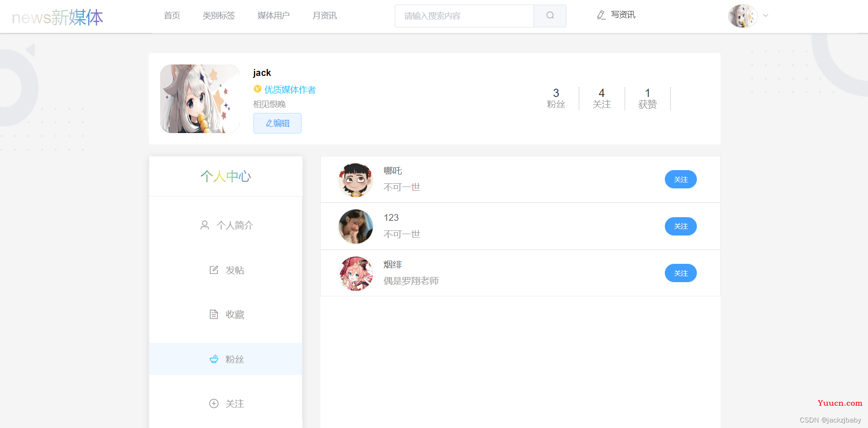The image size is (868, 428).
Task: Click the 4 关注 count
Action: coord(602,99)
